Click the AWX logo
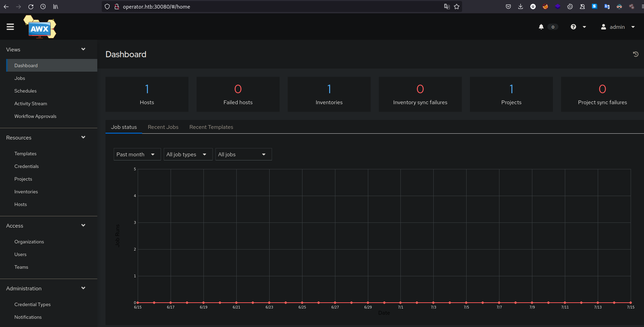 (40, 27)
